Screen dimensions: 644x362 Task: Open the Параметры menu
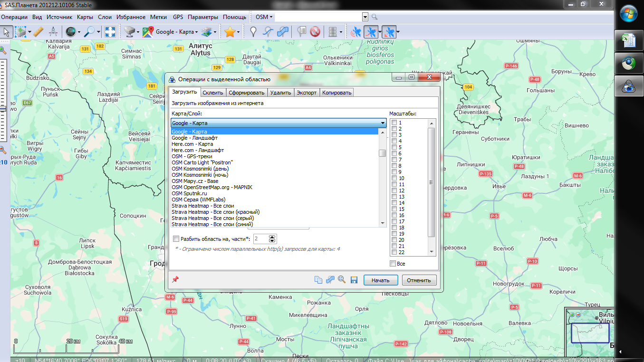[203, 17]
